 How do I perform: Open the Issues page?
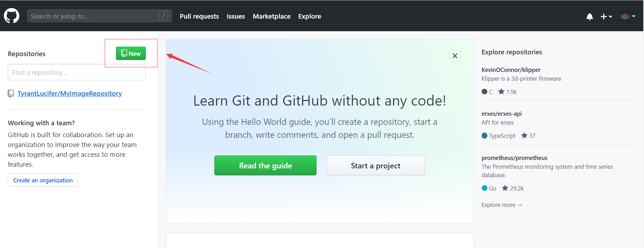click(x=236, y=16)
